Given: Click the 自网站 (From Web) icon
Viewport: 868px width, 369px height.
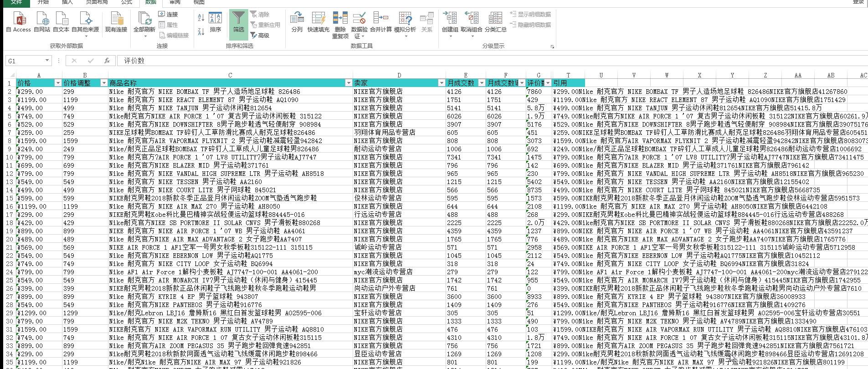Looking at the screenshot, I should pyautogui.click(x=42, y=22).
